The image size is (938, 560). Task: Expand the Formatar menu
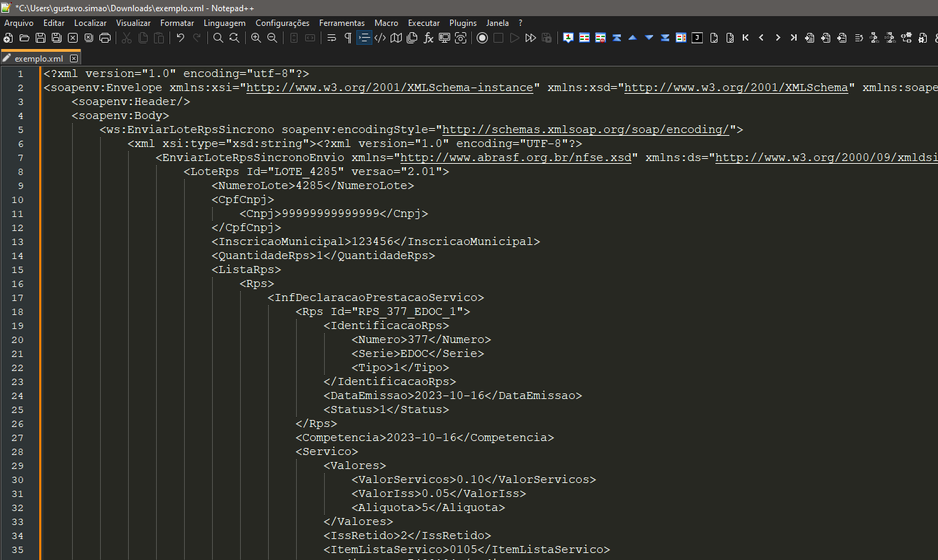click(177, 23)
